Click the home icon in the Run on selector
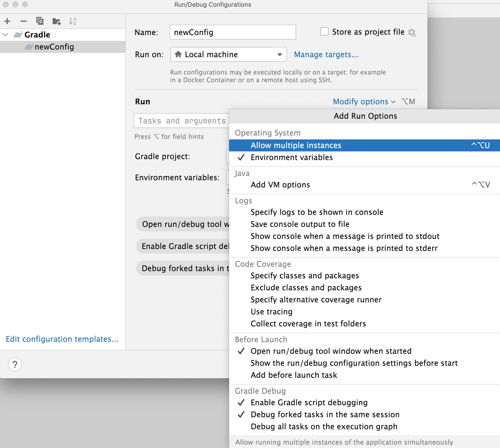 (x=178, y=54)
